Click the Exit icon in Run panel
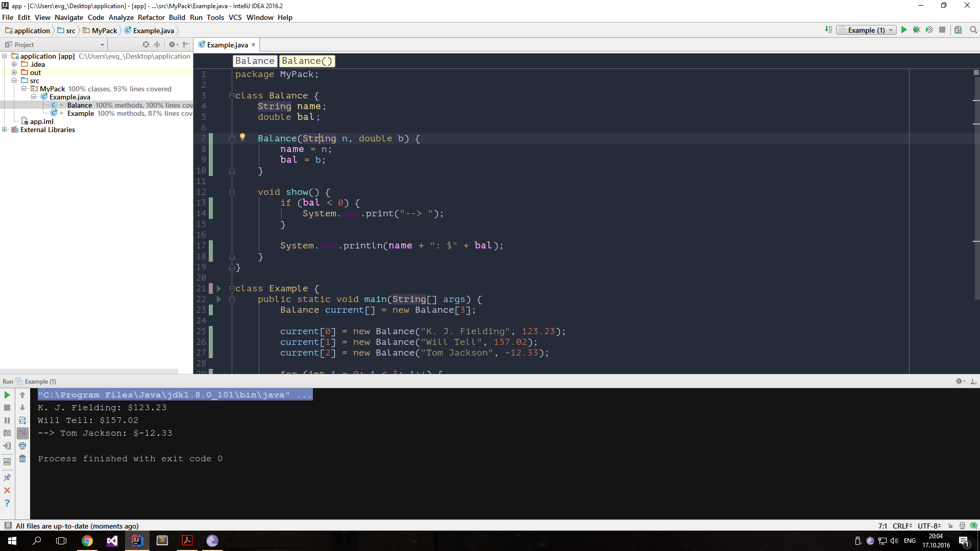Viewport: 980px width, 551px height. point(7,446)
